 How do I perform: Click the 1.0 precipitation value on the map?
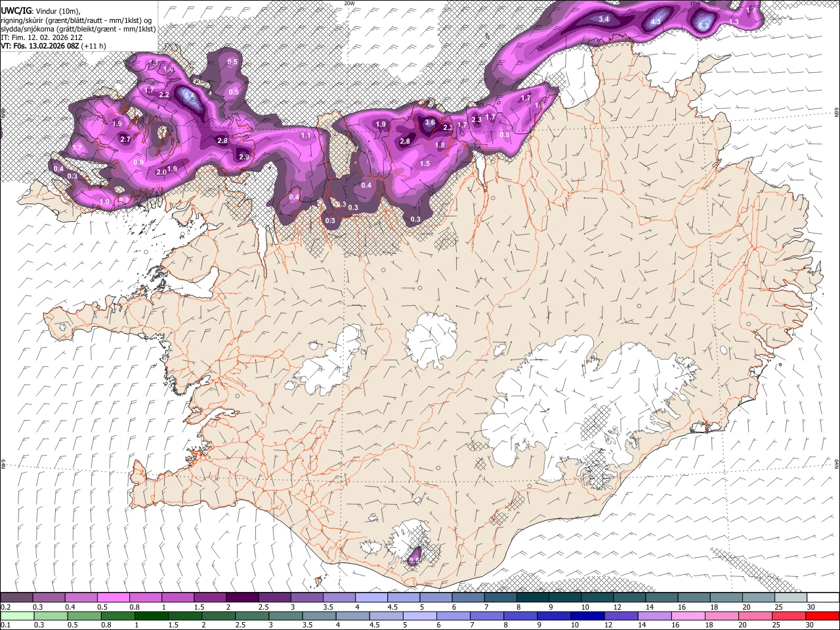point(105,202)
